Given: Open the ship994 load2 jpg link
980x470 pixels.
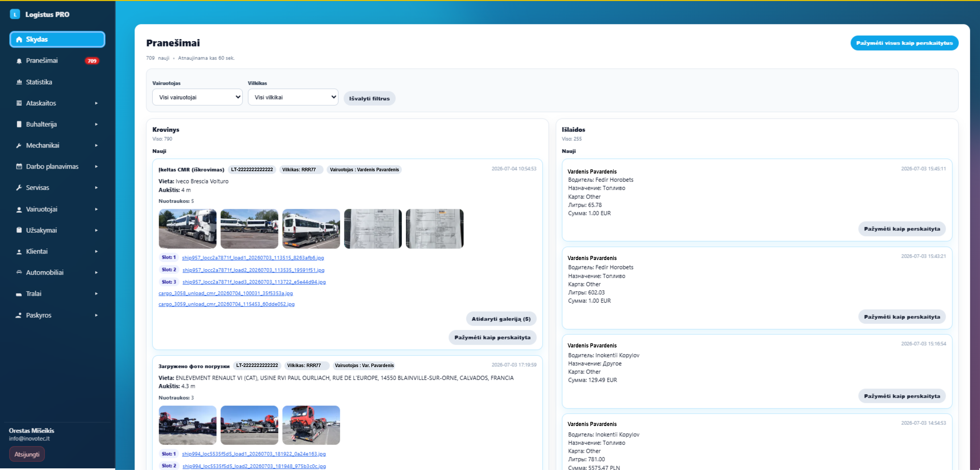Looking at the screenshot, I should click(x=254, y=466).
